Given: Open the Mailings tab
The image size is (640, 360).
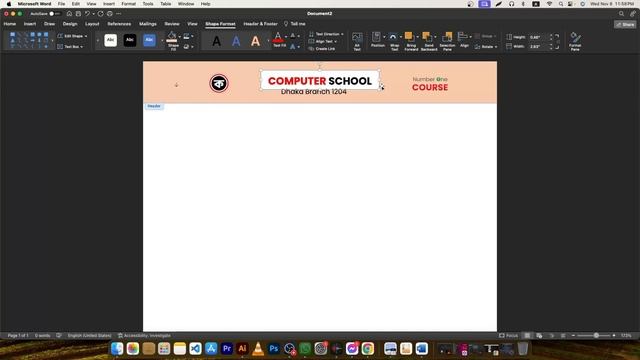Looking at the screenshot, I should [148, 24].
